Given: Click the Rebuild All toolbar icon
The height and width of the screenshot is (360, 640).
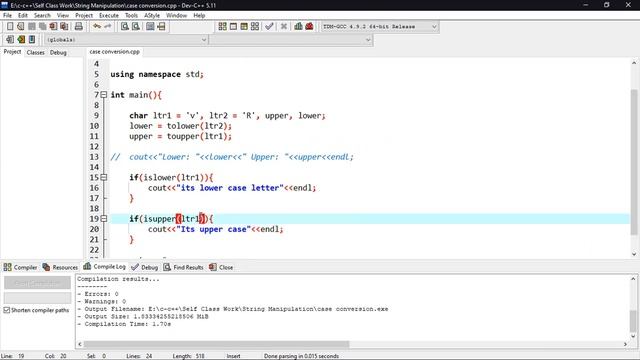Looking at the screenshot, I should click(255, 27).
